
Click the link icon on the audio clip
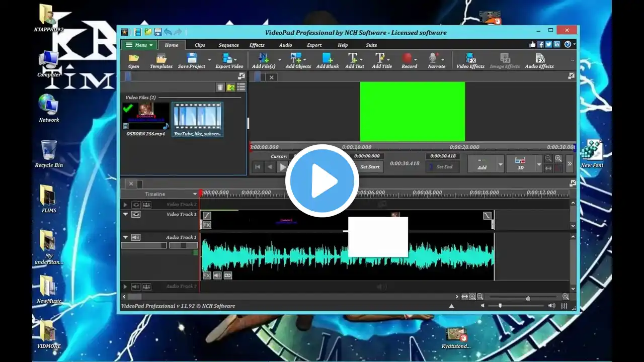click(x=228, y=276)
